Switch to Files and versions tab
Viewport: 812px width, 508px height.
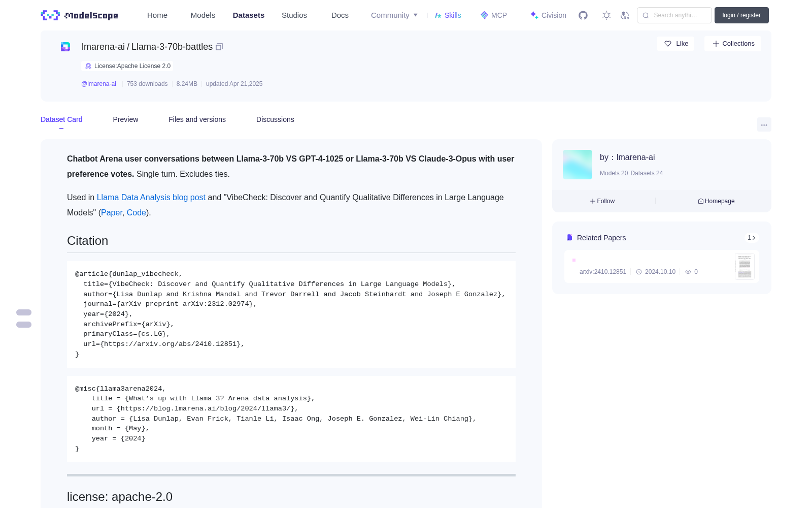[197, 119]
